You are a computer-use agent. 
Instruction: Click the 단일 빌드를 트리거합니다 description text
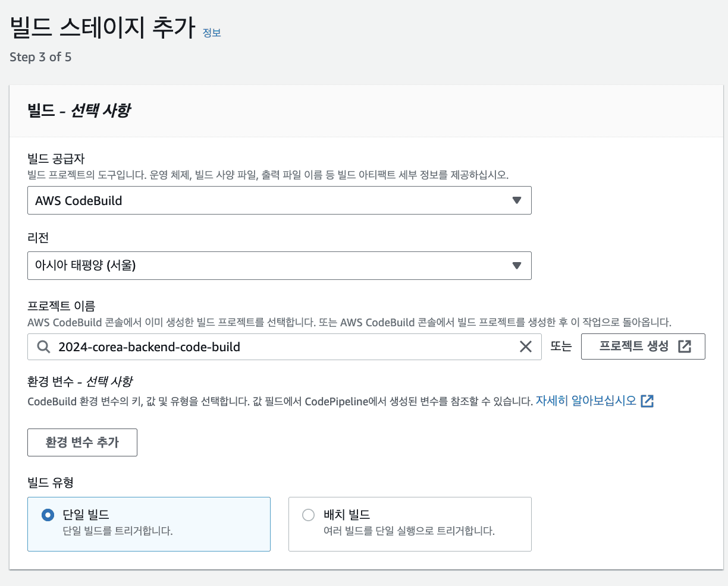118,531
